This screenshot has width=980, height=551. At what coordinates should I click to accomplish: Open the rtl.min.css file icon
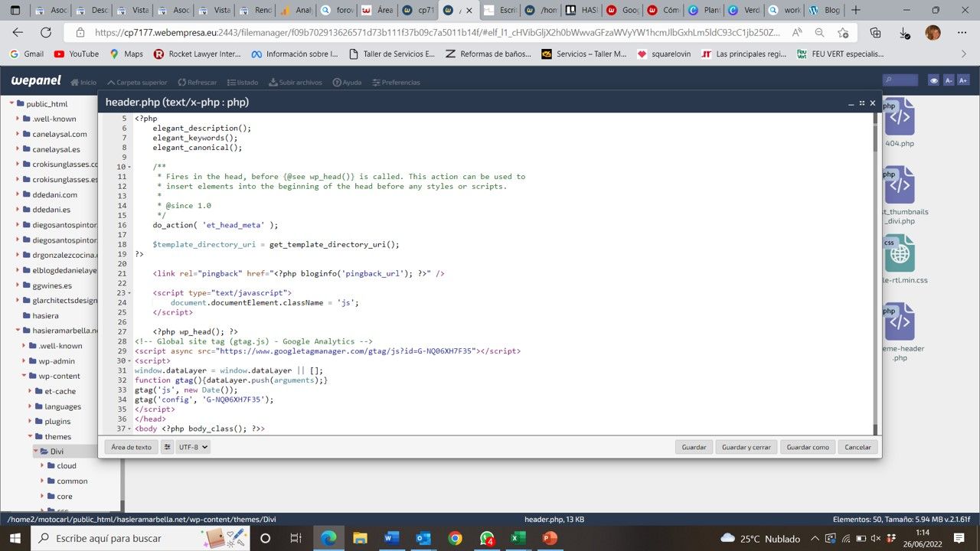(899, 253)
